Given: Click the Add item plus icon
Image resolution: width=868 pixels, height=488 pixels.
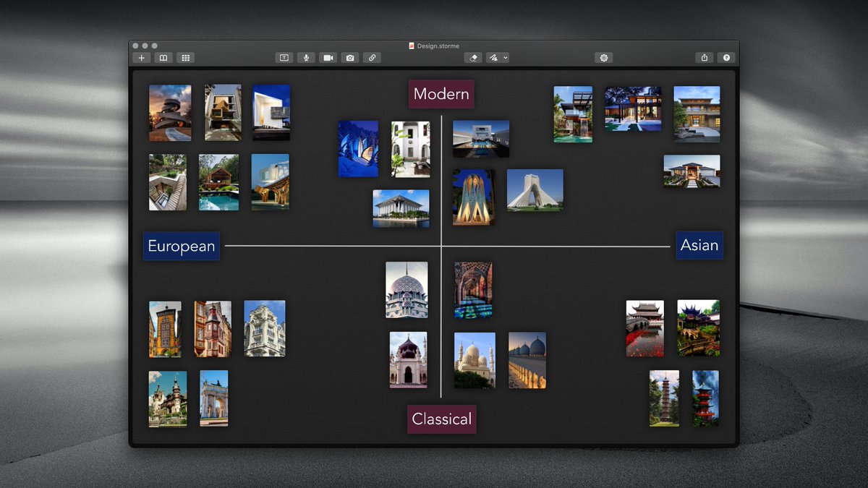Looking at the screenshot, I should tap(142, 57).
